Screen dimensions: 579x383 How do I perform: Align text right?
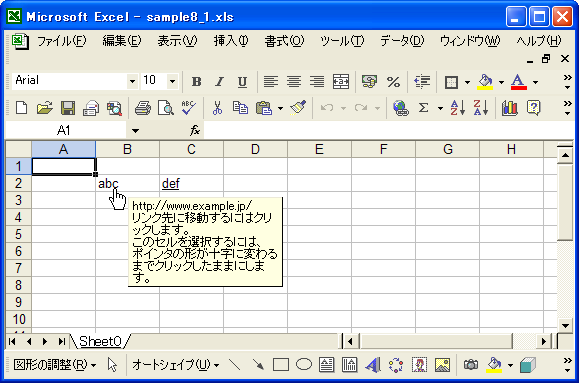tap(317, 82)
